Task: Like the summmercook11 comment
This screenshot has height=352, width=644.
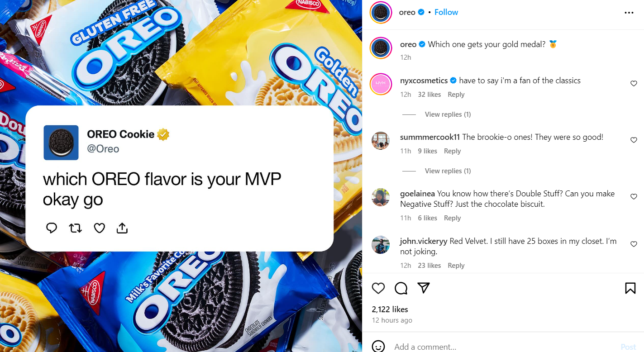Action: 634,140
